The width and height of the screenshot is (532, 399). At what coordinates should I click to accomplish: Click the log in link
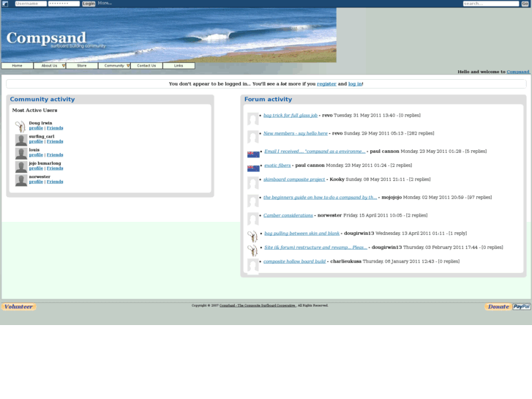(355, 84)
